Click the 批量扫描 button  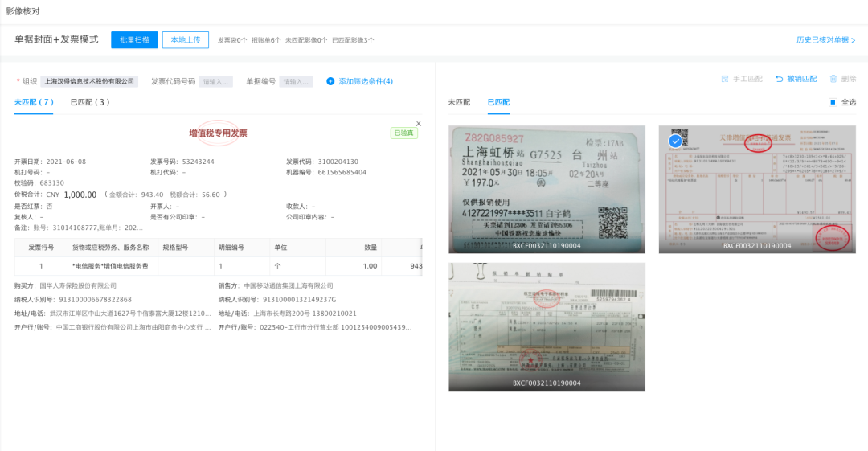(x=134, y=40)
